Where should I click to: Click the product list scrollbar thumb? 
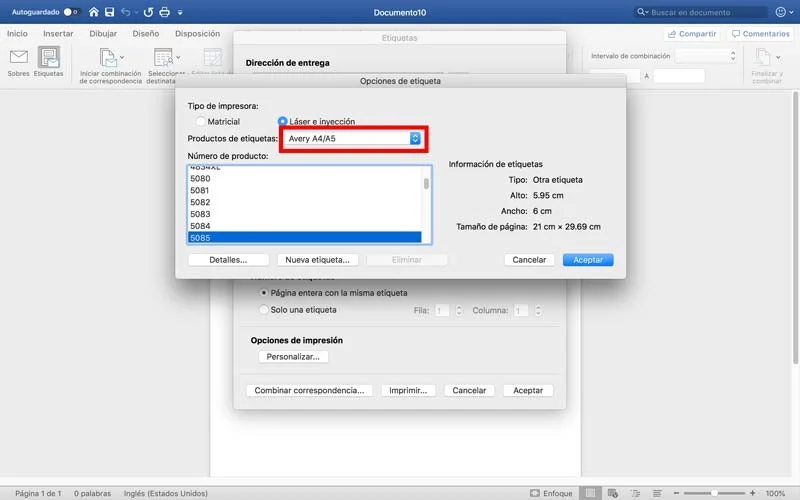tap(426, 183)
